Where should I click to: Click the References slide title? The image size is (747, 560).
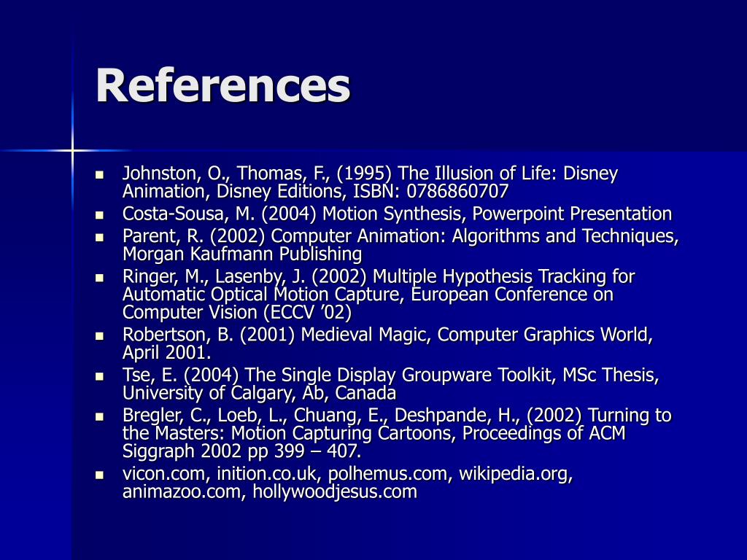pyautogui.click(x=223, y=85)
